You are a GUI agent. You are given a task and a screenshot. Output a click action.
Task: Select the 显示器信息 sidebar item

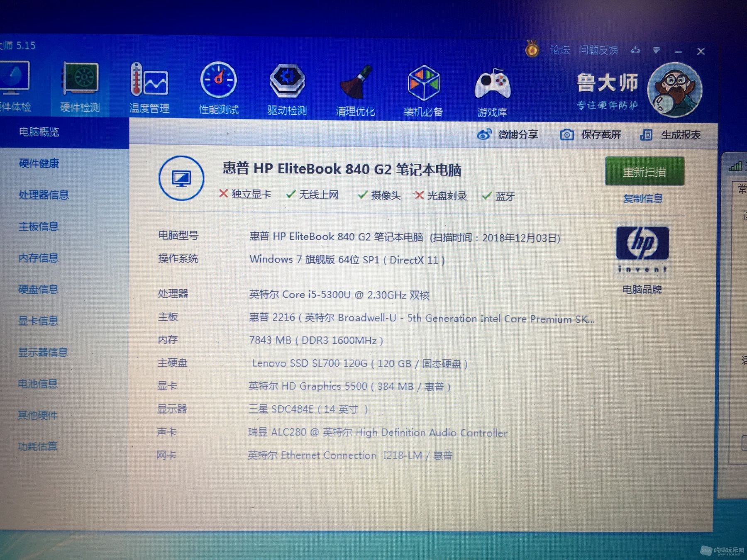[x=43, y=352]
